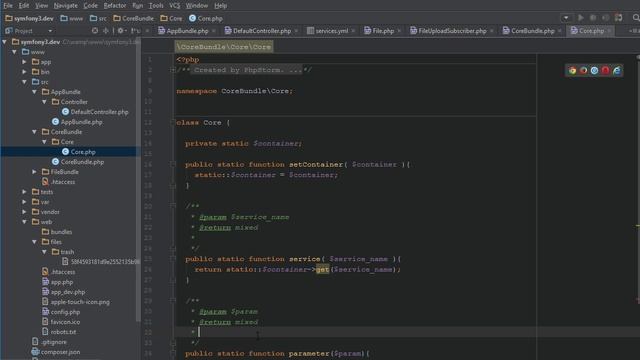Open in Chrome browser icon
640x360 pixels.
[572, 71]
